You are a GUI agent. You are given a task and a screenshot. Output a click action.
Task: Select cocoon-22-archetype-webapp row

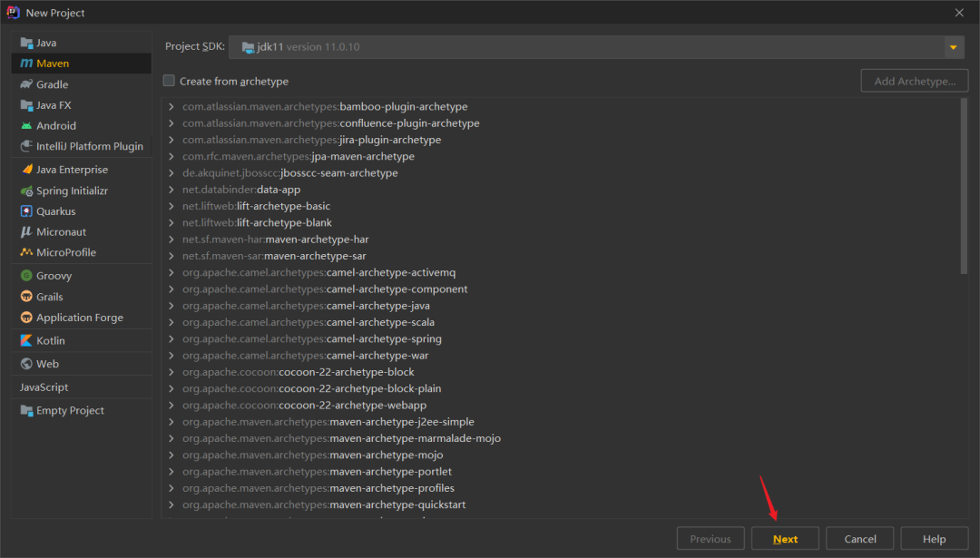(x=562, y=405)
